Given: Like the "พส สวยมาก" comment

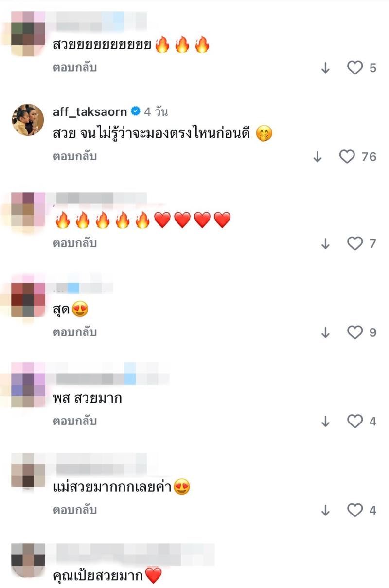Looking at the screenshot, I should [x=355, y=421].
